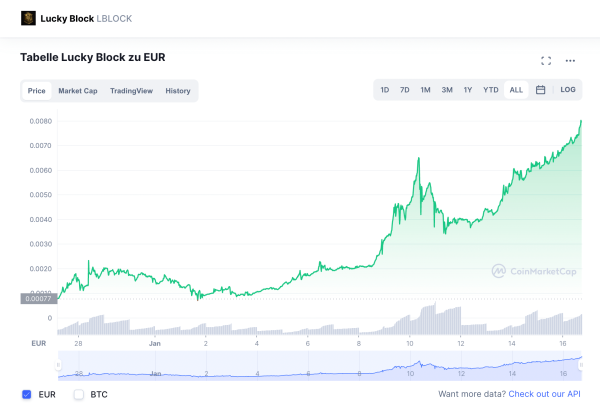The width and height of the screenshot is (600, 418).
Task: Open the History tab
Action: coord(178,91)
